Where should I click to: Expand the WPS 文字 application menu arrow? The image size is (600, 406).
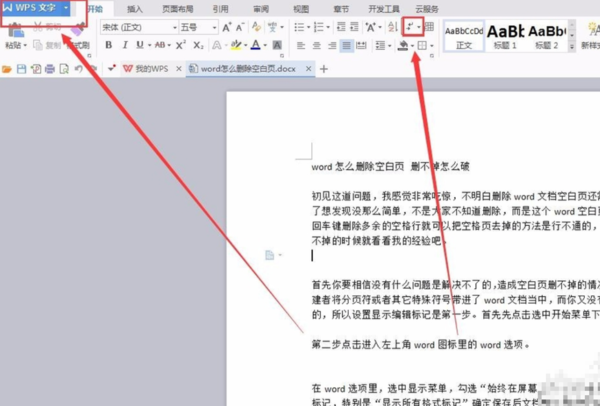pyautogui.click(x=66, y=8)
